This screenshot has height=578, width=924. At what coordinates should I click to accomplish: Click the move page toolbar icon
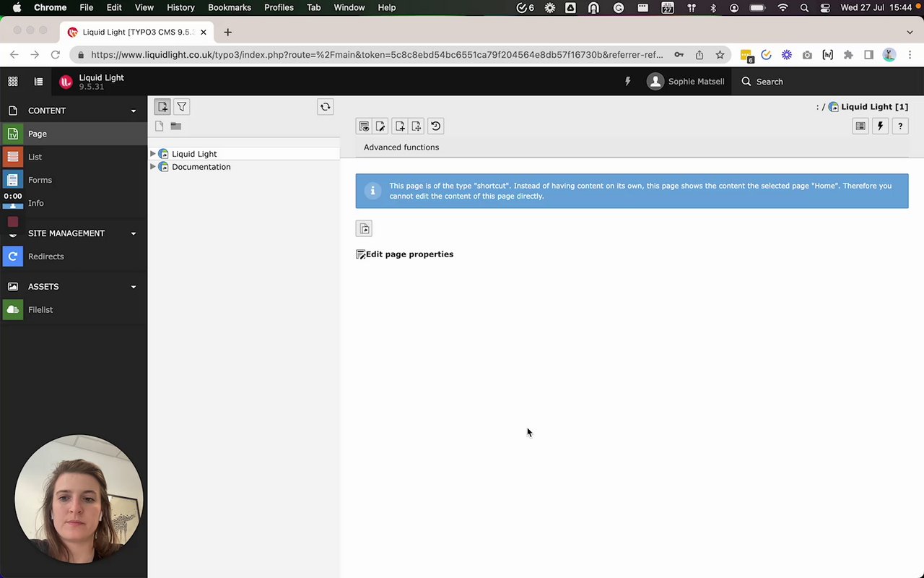coord(417,126)
